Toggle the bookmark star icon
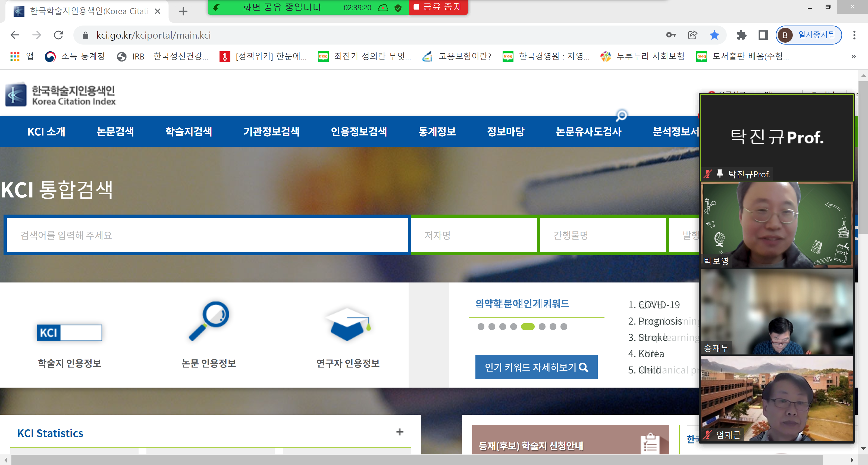868x465 pixels. tap(714, 35)
